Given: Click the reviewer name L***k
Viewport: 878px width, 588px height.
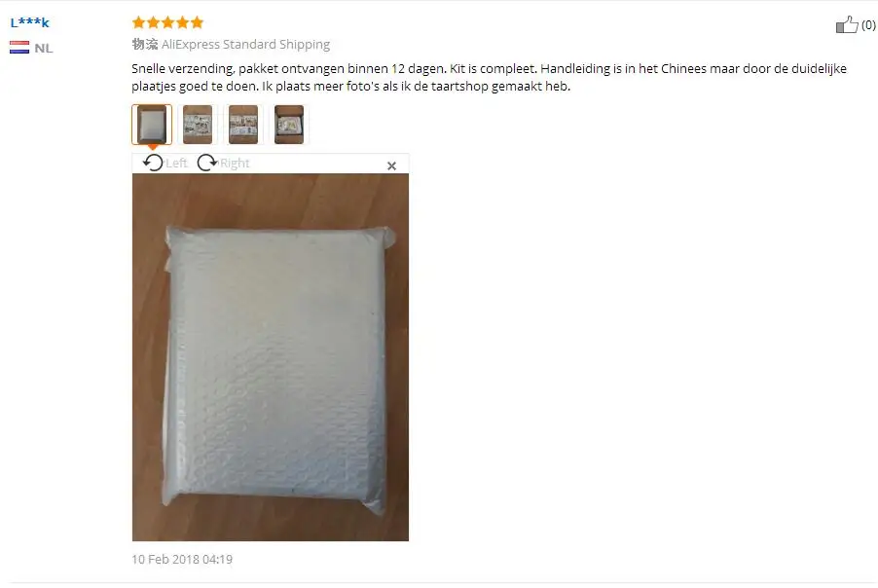Looking at the screenshot, I should point(29,23).
